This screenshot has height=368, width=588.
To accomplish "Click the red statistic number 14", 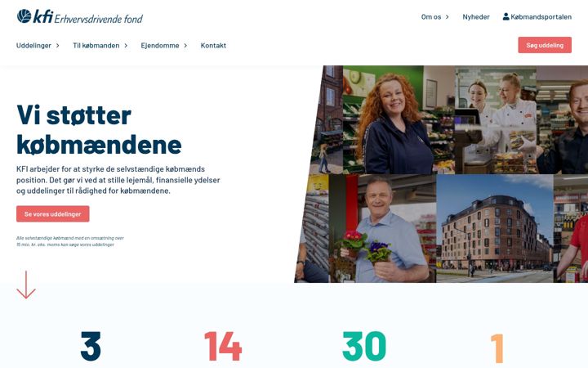I will tap(223, 346).
